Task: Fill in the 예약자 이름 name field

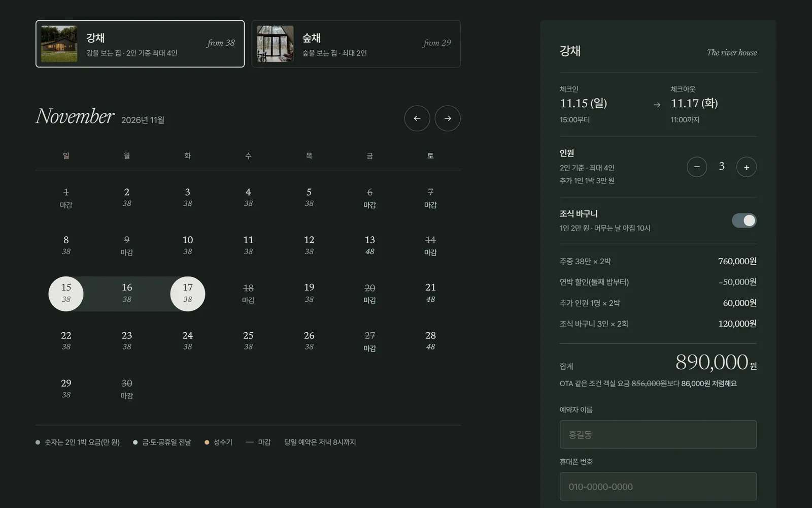Action: 658,434
